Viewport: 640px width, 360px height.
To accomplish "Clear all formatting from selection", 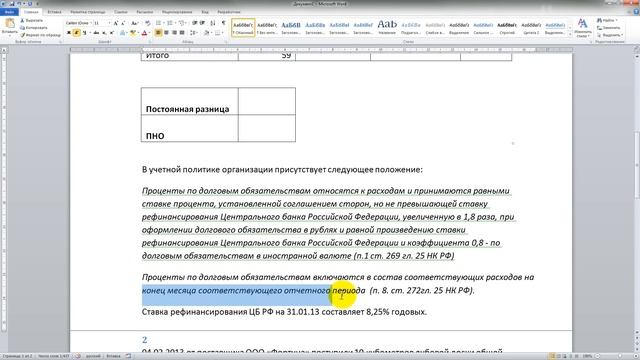I will [147, 23].
